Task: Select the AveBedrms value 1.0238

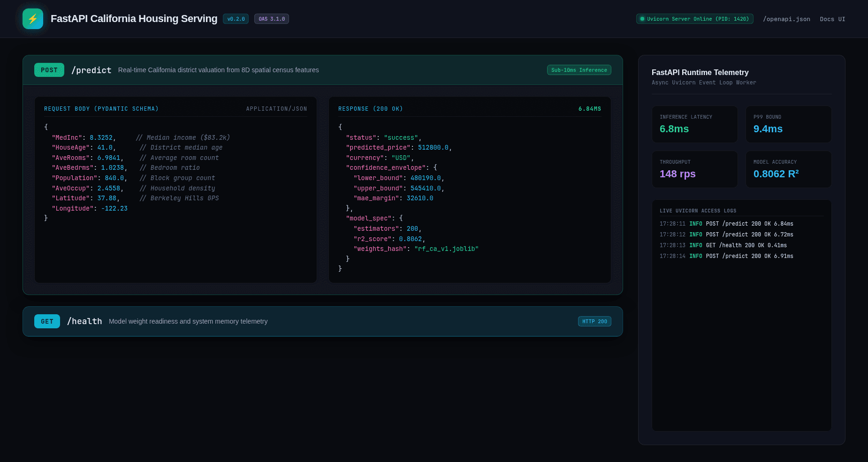Action: pos(113,168)
